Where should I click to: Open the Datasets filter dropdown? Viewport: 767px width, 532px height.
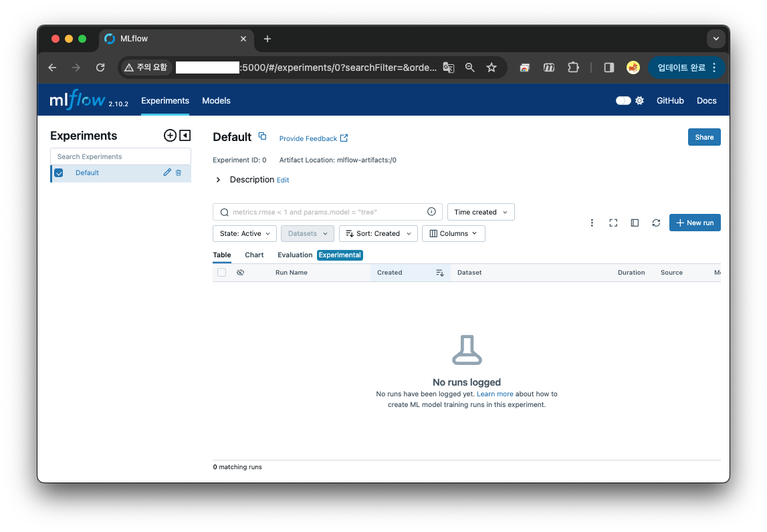[x=307, y=234]
